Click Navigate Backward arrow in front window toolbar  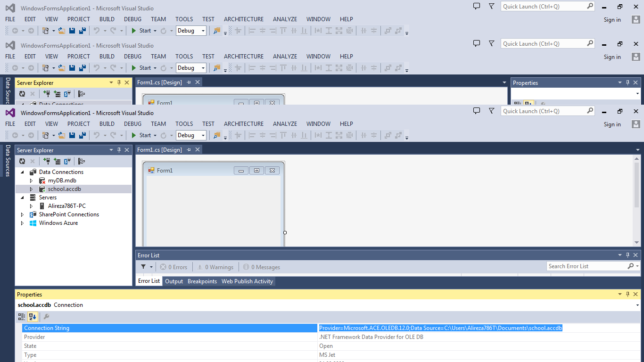point(15,135)
